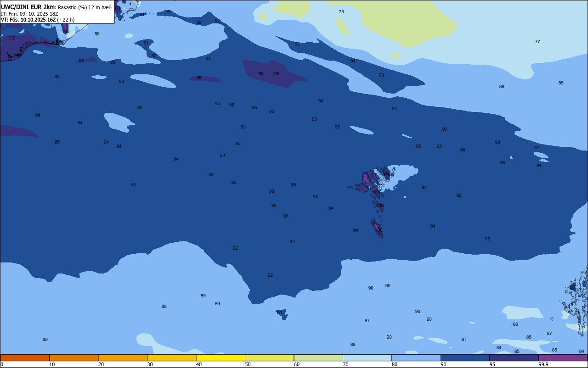The height and width of the screenshot is (368, 588).
Task: Click the '77' humidity value on map
Action: 537,42
